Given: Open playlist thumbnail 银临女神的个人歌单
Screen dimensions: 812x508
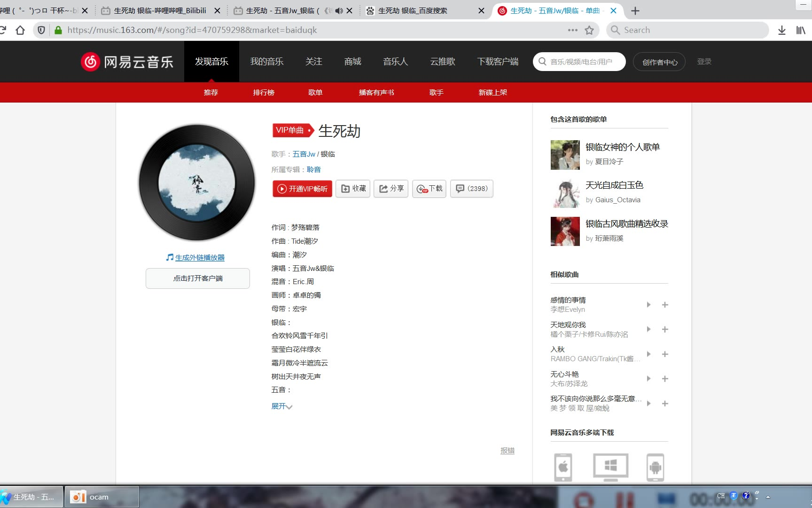Looking at the screenshot, I should coord(565,155).
